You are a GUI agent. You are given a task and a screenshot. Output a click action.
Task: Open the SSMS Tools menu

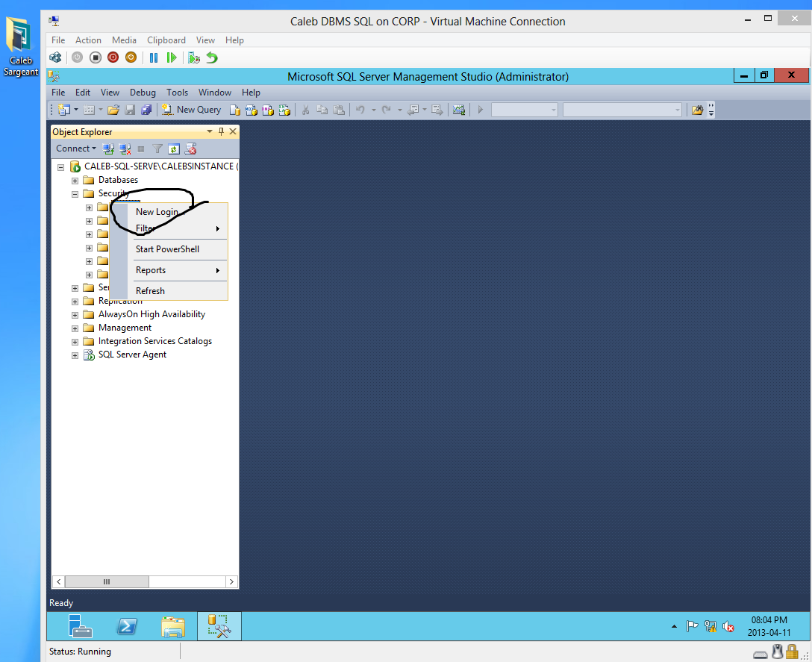[x=177, y=93]
